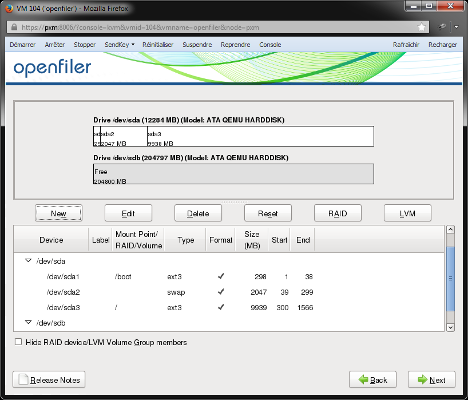Click Suspendre in the toolbar
468x400 pixels.
197,45
